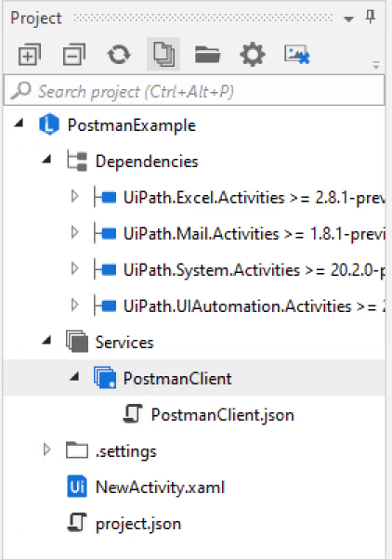The height and width of the screenshot is (559, 392).
Task: Expand the UiPath.Excel.Activities dependency
Action: pos(74,197)
